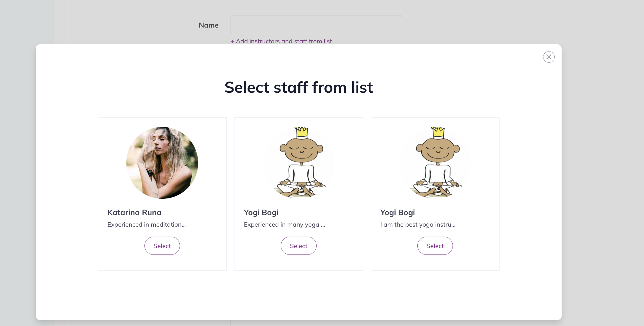Click the Name field label
644x326 pixels.
pyautogui.click(x=208, y=25)
